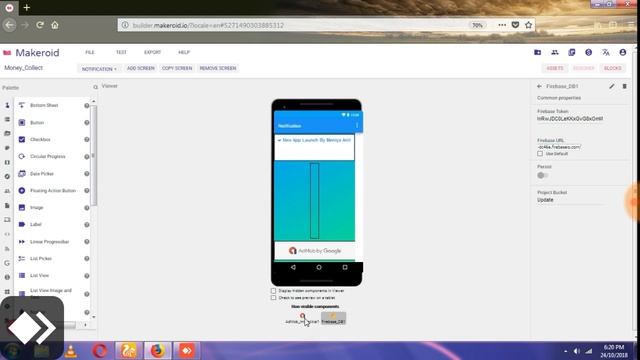
Task: Click the back arrow beside Firebase_DB1
Action: (x=539, y=86)
